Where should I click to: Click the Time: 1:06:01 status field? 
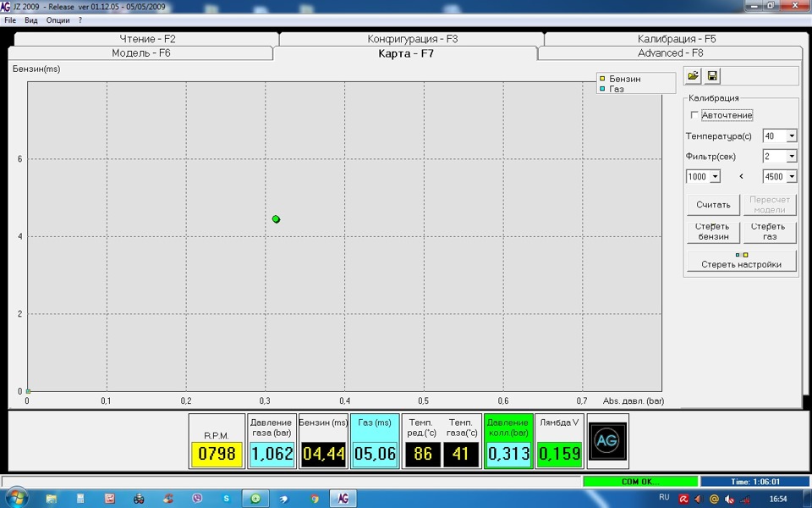pyautogui.click(x=755, y=482)
